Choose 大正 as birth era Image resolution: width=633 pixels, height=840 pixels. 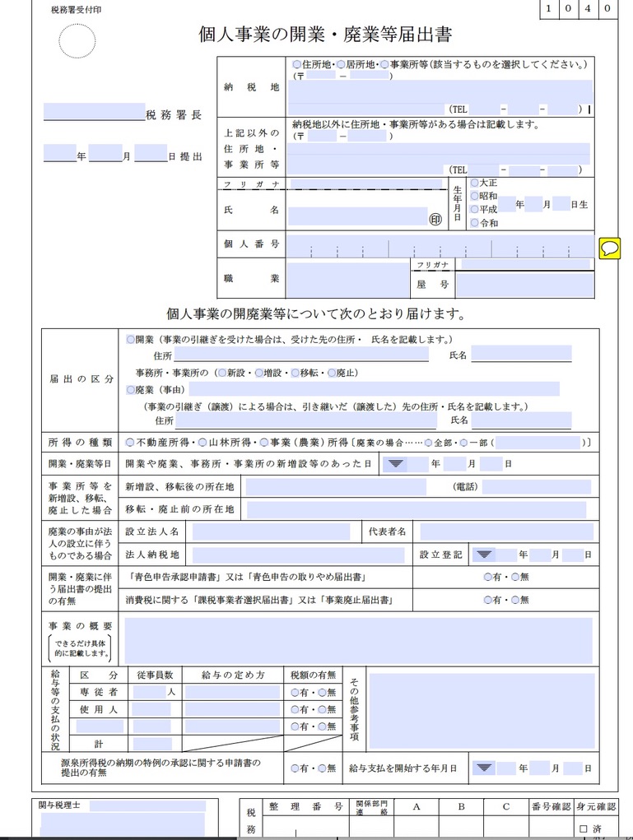pos(474,183)
